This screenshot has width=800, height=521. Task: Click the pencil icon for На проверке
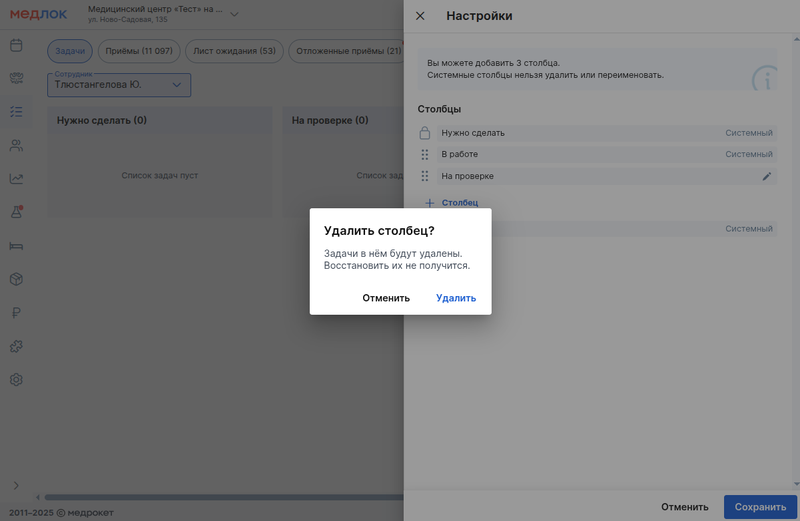coord(766,177)
